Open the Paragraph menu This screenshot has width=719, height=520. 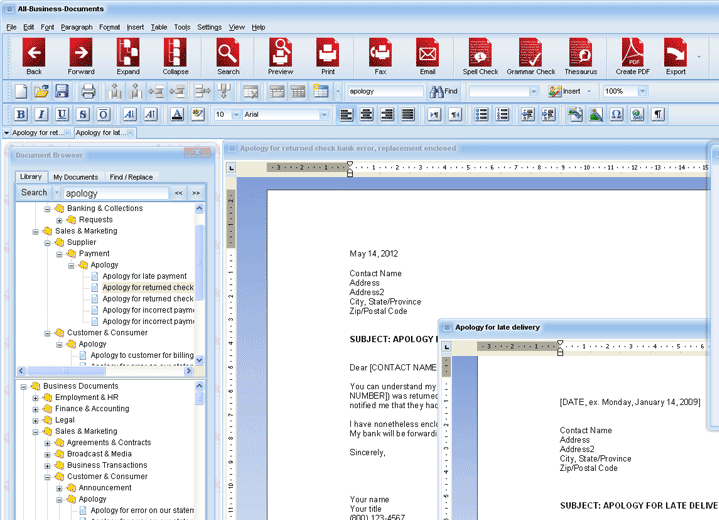pyautogui.click(x=77, y=27)
